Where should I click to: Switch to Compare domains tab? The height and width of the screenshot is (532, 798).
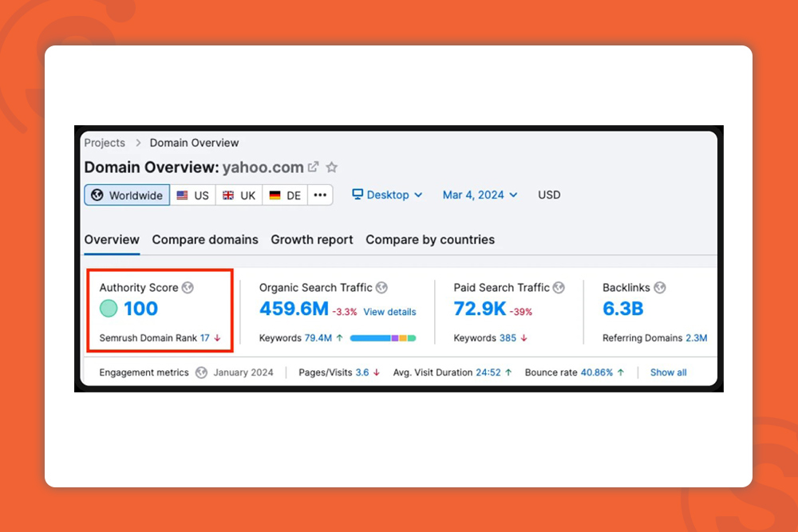[x=205, y=239]
